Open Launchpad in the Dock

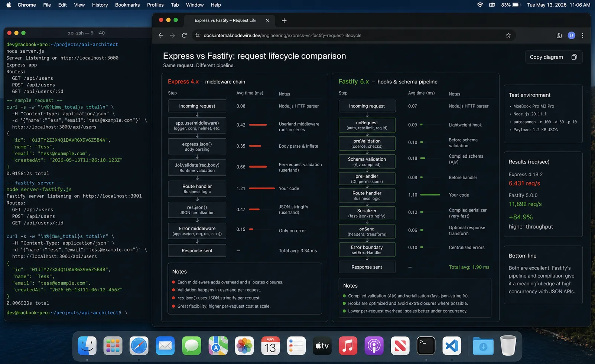coord(113,346)
